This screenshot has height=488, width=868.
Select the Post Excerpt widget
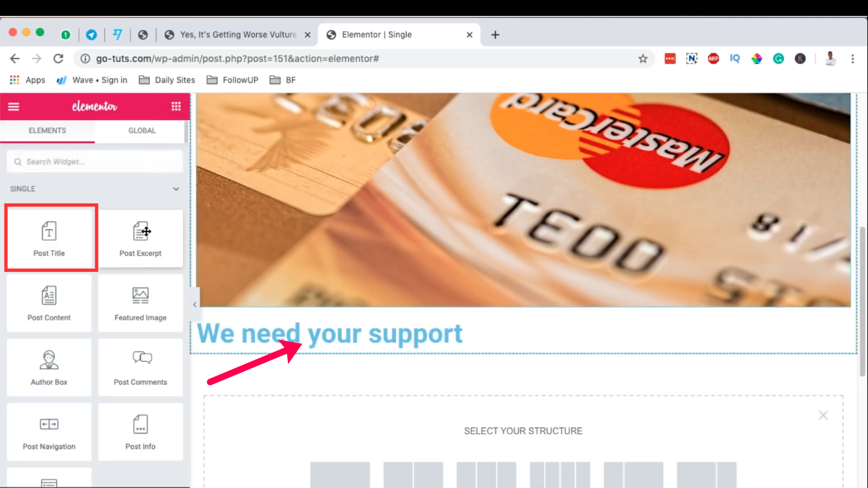click(x=140, y=238)
